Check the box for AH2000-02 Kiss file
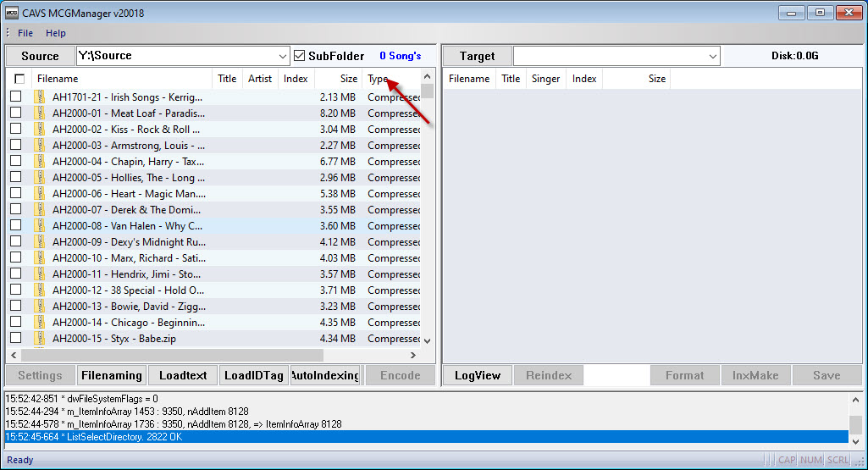Viewport: 868px width, 470px height. [15, 129]
